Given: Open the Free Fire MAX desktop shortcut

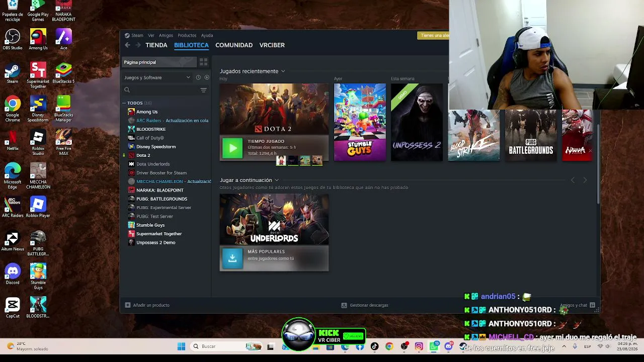Looking at the screenshot, I should pos(63,143).
